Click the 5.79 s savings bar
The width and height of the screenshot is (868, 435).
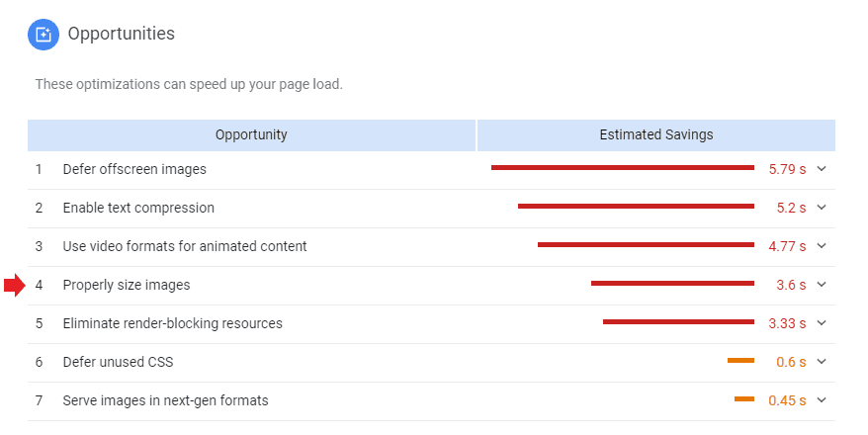[x=622, y=168]
